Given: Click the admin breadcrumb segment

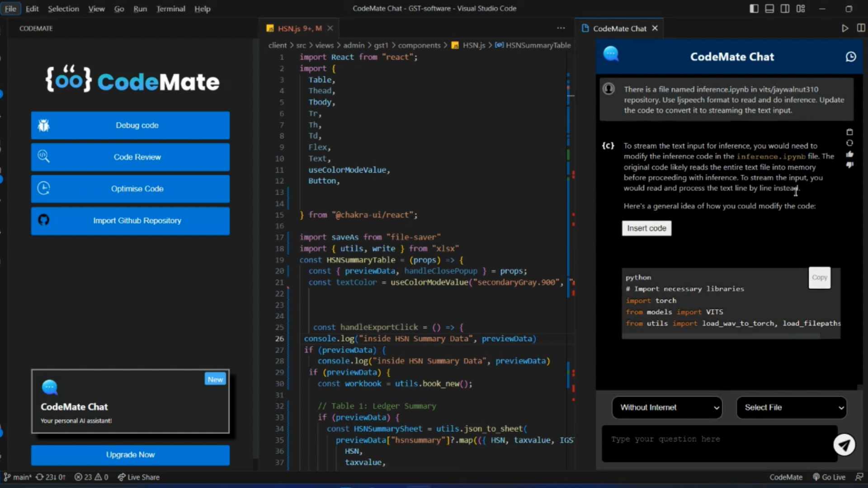Looking at the screenshot, I should coord(354,45).
